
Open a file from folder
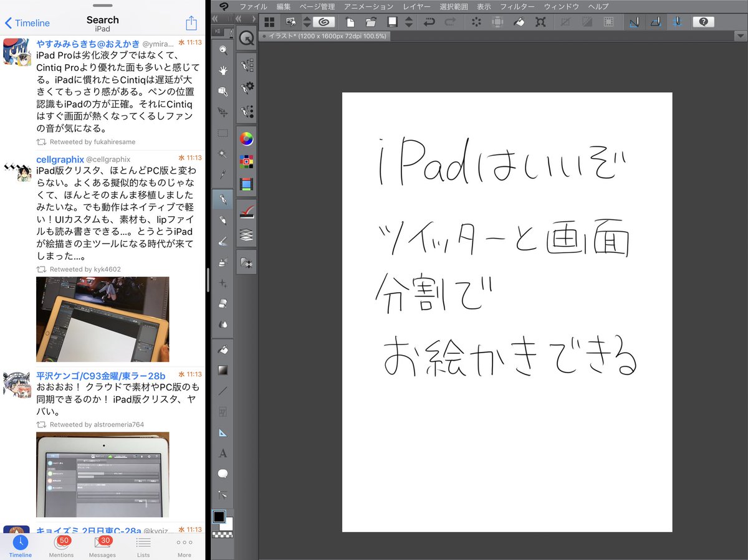371,22
